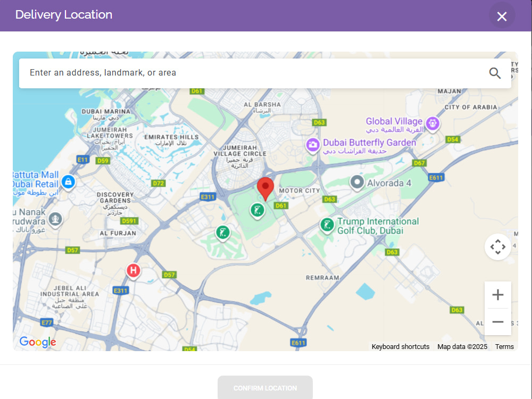Click Dubai Butterfly Garden label

point(370,143)
